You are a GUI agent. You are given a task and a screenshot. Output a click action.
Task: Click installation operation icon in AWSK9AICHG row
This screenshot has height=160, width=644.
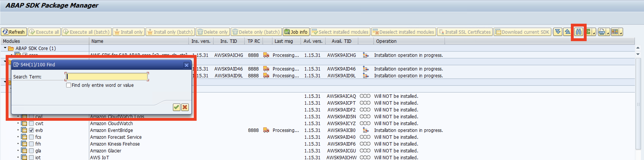pyautogui.click(x=366, y=55)
